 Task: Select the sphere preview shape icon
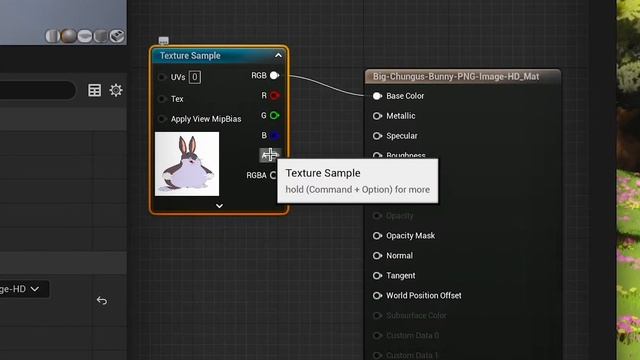[x=69, y=36]
